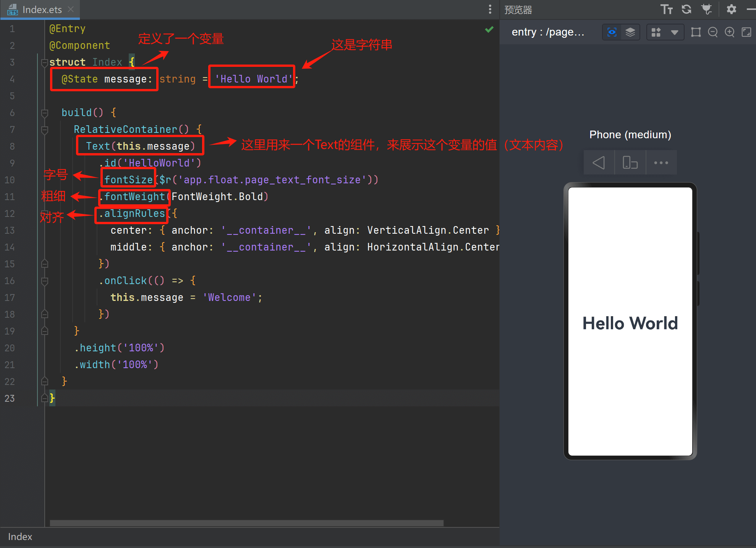This screenshot has width=756, height=548.
Task: Open the editor tab options menu
Action: pyautogui.click(x=490, y=10)
